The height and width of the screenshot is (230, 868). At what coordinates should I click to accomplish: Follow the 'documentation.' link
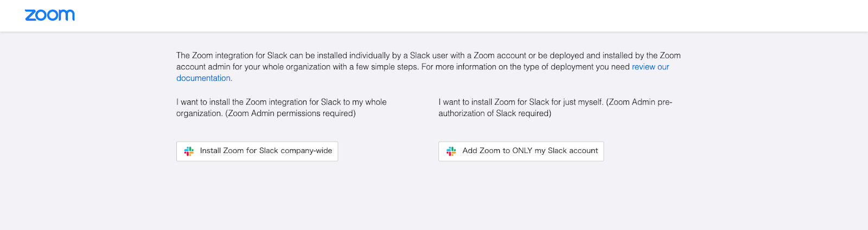pyautogui.click(x=204, y=78)
